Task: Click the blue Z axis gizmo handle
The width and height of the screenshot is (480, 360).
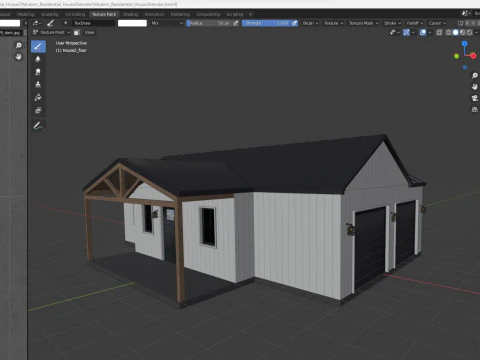Action: click(x=465, y=44)
